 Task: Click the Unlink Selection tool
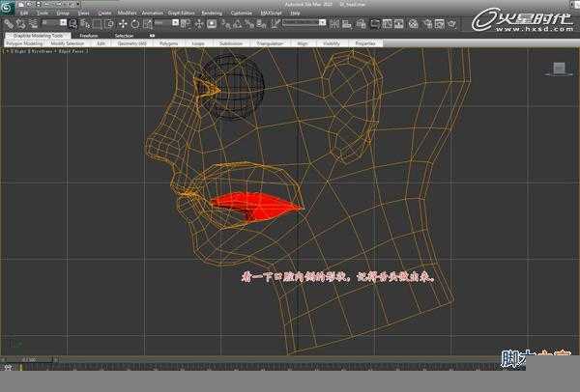[x=20, y=24]
